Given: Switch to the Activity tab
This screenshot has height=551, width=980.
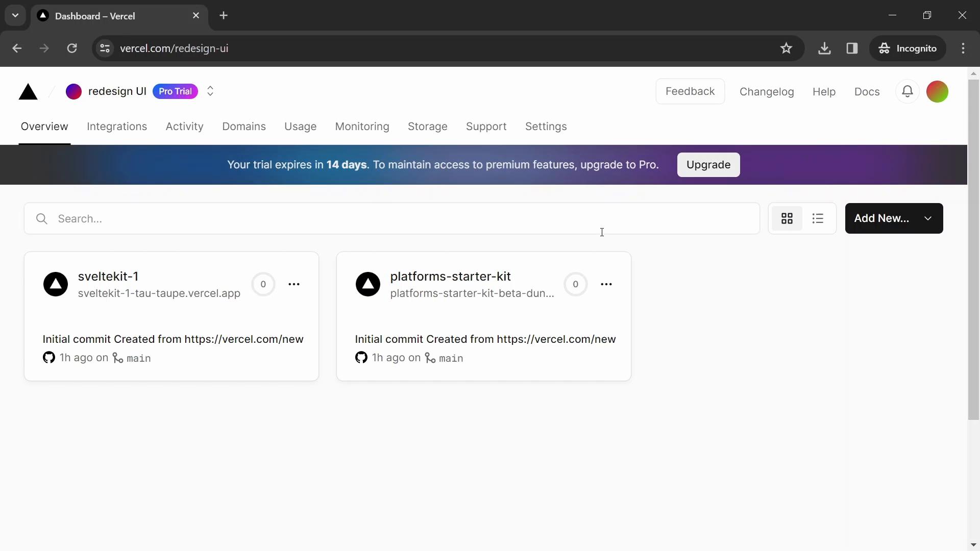Looking at the screenshot, I should (x=184, y=127).
